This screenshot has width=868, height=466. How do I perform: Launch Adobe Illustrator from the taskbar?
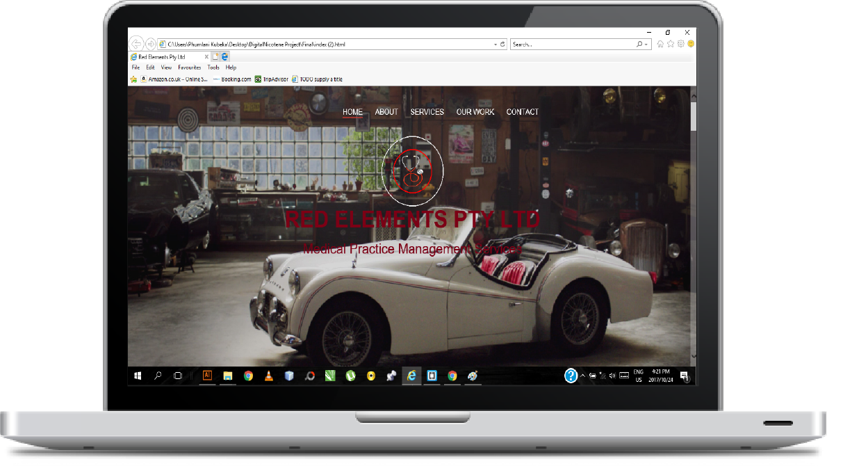207,376
